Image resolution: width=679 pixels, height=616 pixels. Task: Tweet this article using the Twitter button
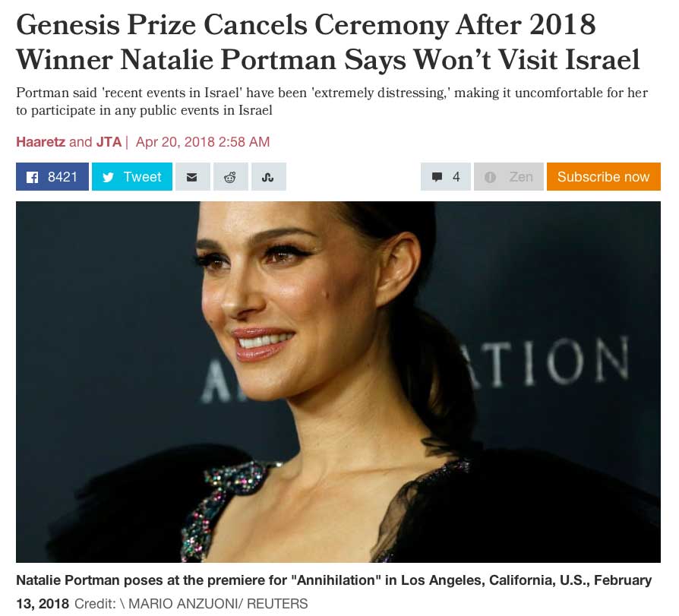tap(132, 177)
